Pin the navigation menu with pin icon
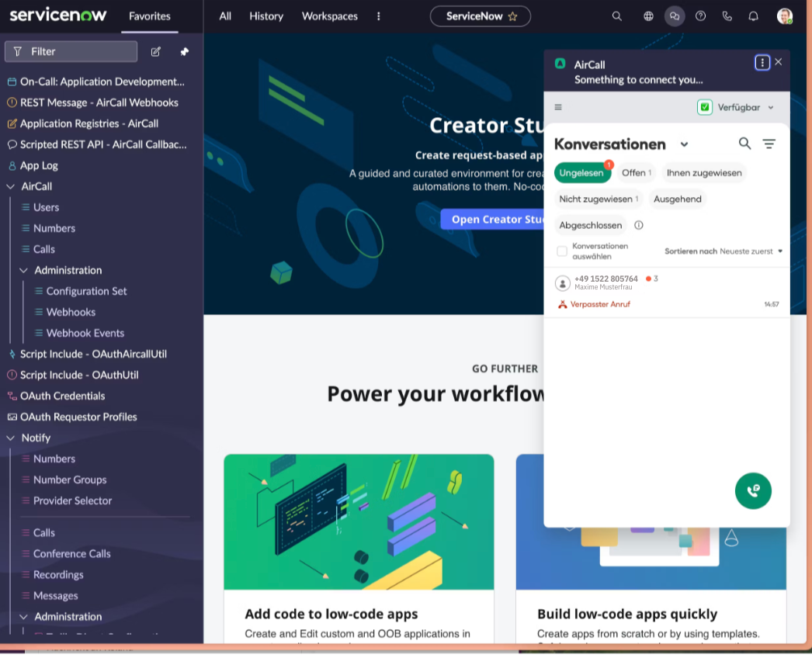Viewport: 812px width, 658px height. 184,52
